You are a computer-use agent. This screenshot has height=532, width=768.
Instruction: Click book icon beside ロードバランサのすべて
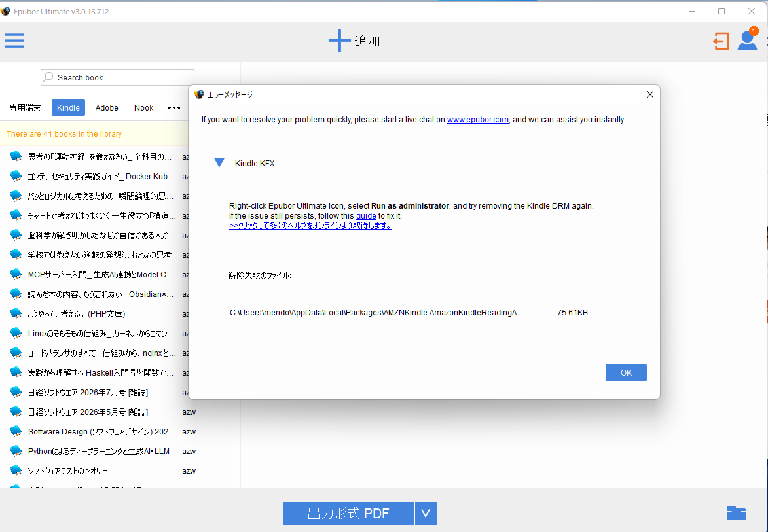coord(16,353)
